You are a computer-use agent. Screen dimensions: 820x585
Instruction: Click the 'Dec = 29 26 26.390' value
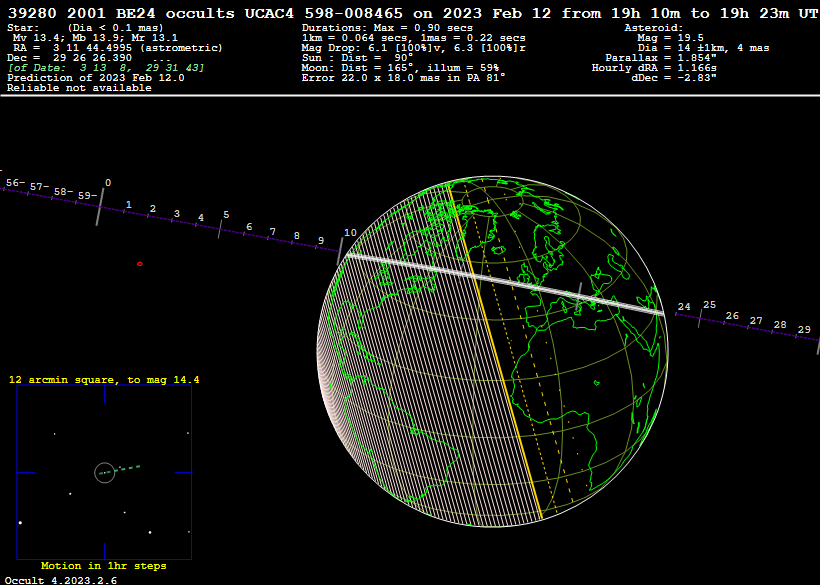pyautogui.click(x=70, y=58)
